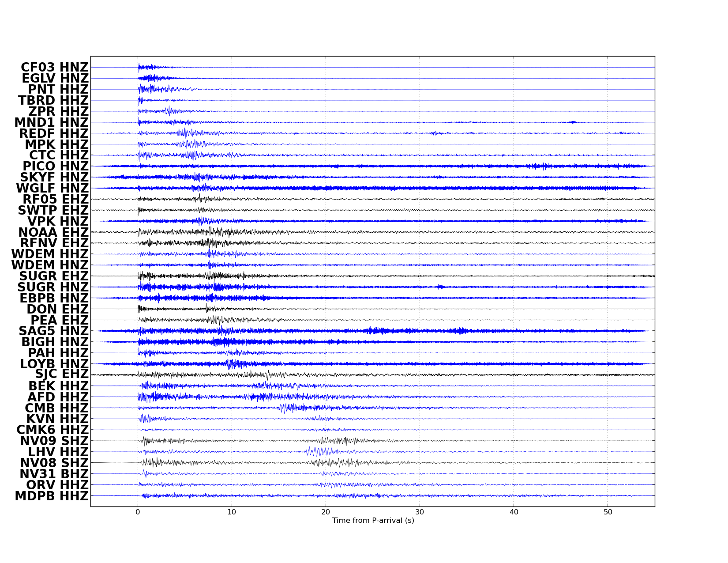
Task: Select the MDPB HHZ station label
Action: click(52, 496)
